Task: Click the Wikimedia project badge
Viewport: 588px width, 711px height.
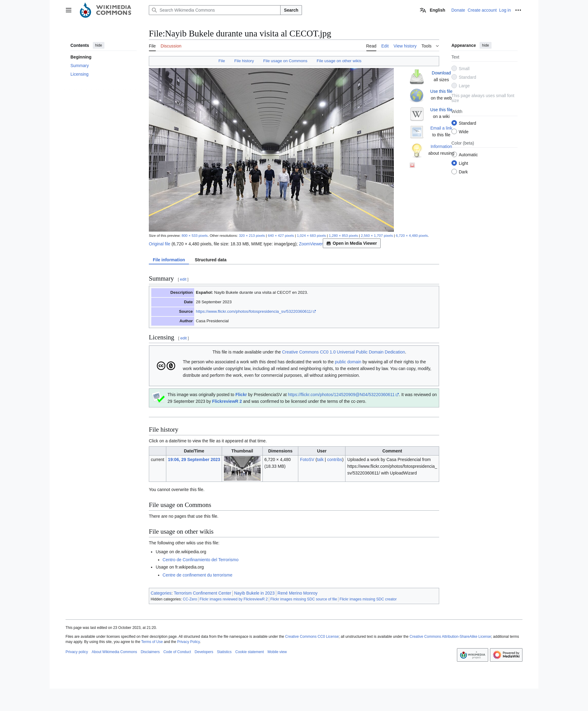Action: [472, 655]
